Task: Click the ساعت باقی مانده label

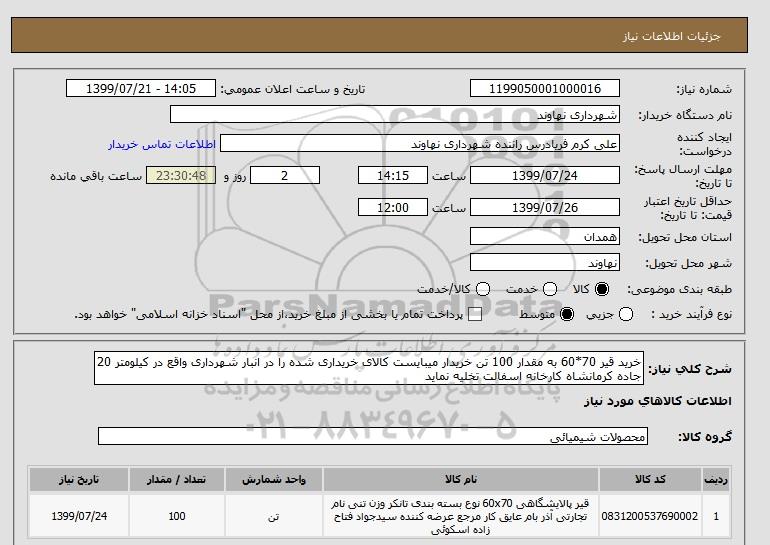Action: 96,176
